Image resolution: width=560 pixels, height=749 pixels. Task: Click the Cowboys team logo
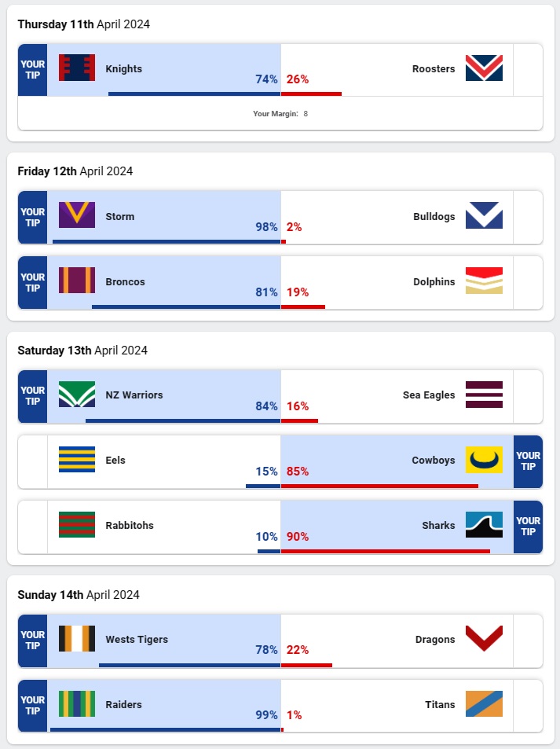click(484, 460)
